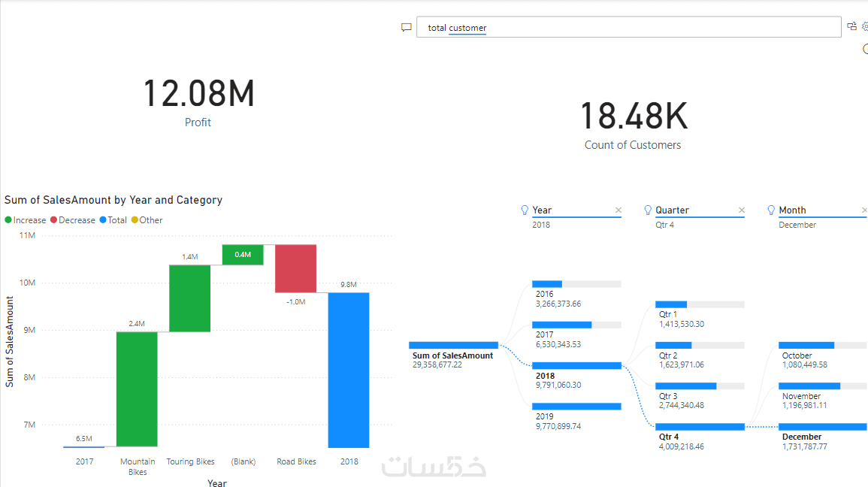Click the lightbulb icon beside Year
868x487 pixels.
(525, 210)
